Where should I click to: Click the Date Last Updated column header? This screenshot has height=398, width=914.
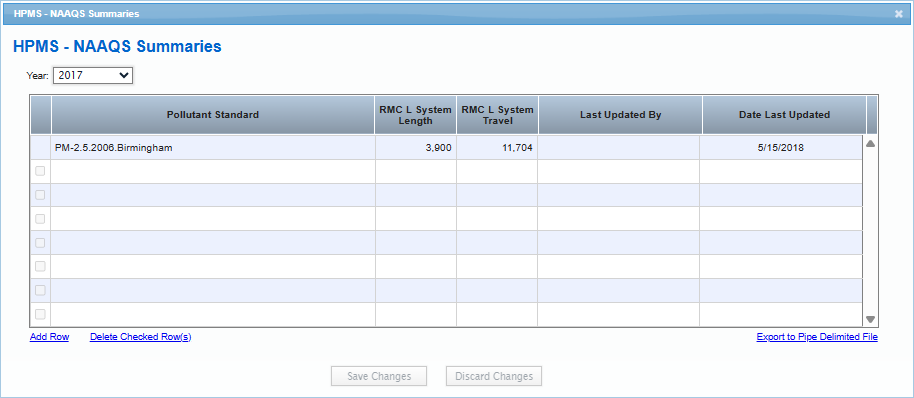(784, 115)
